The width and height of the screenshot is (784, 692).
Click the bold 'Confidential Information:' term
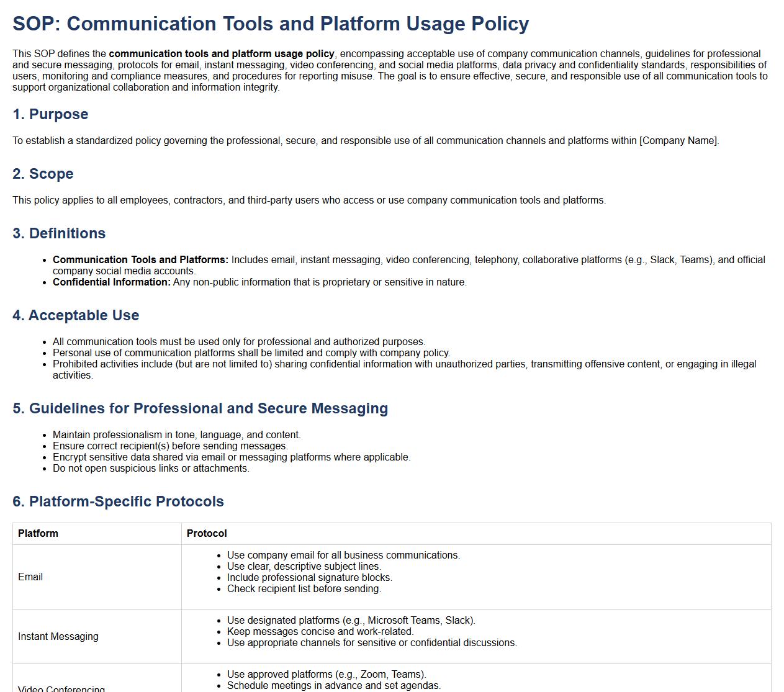pyautogui.click(x=111, y=282)
